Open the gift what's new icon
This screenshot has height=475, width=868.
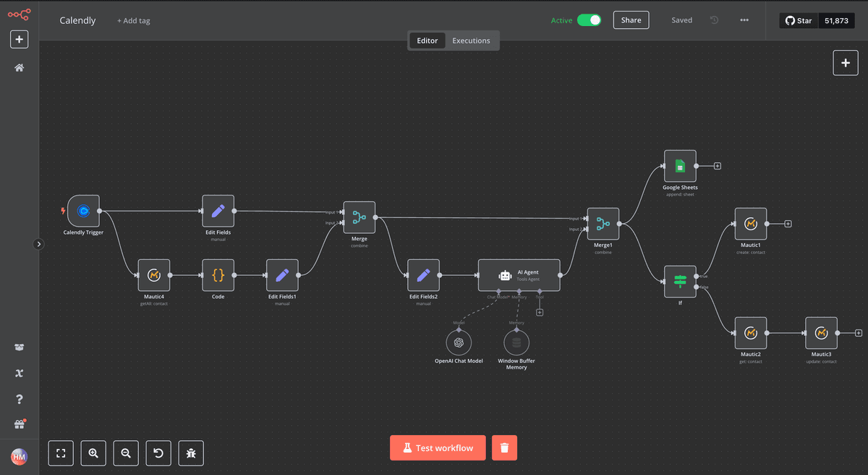click(x=20, y=424)
